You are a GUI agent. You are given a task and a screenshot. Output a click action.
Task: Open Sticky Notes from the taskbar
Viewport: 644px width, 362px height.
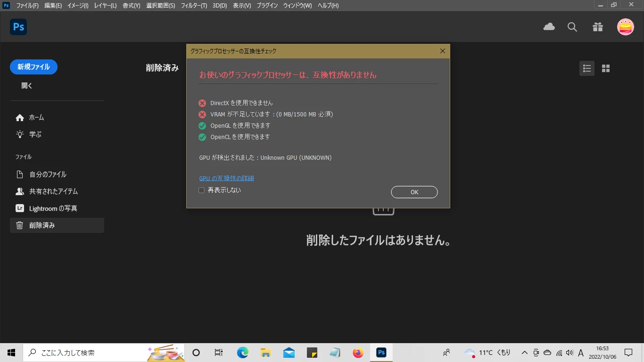[312, 353]
